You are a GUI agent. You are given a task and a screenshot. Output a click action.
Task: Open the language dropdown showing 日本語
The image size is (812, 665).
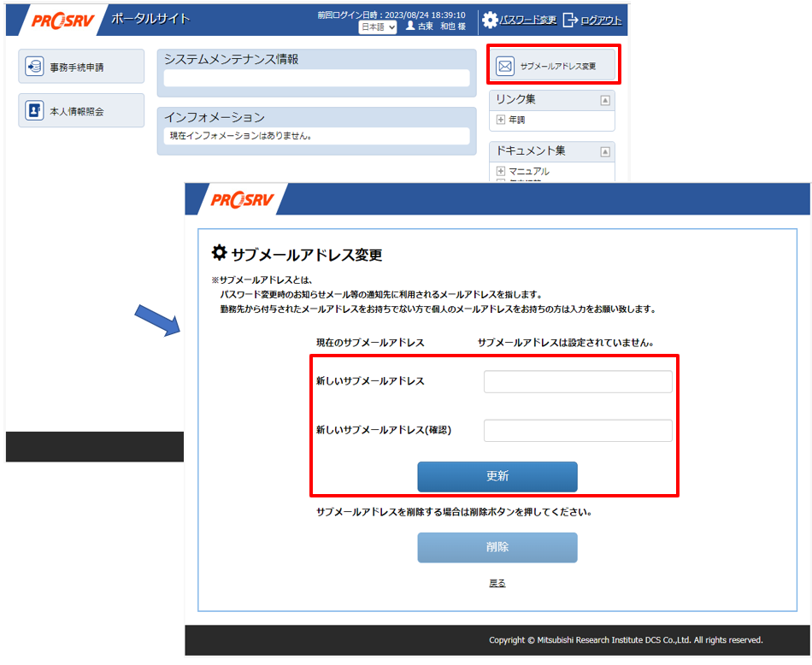(378, 27)
